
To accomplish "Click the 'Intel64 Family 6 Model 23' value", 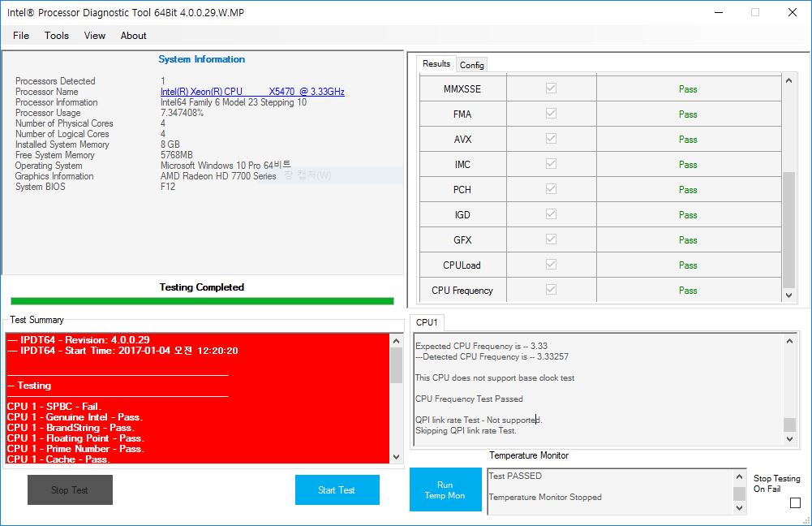I will 233,102.
